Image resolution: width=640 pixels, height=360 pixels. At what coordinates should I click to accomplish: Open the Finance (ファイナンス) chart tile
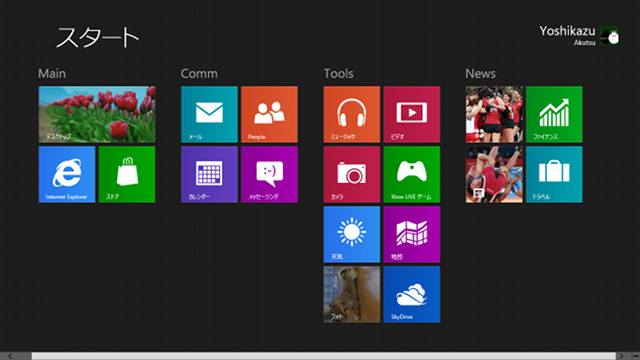tap(554, 114)
